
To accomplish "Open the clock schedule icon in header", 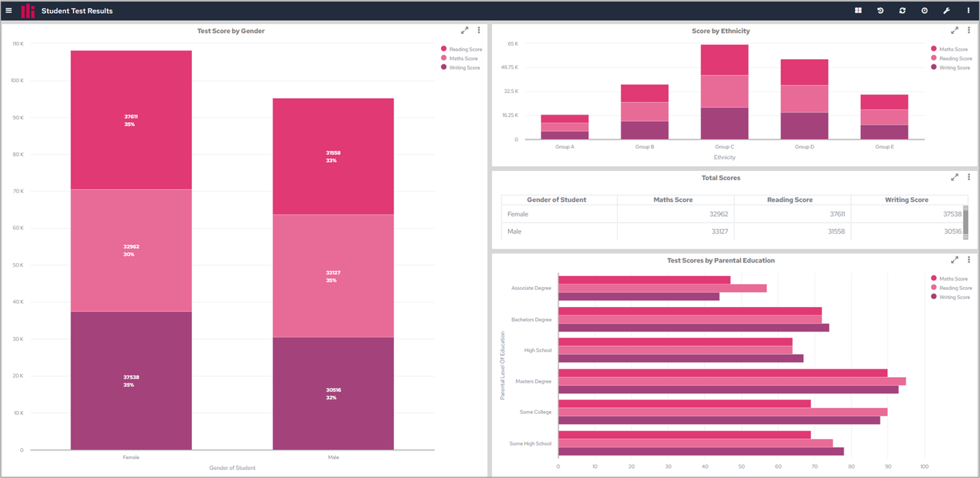I will point(924,11).
